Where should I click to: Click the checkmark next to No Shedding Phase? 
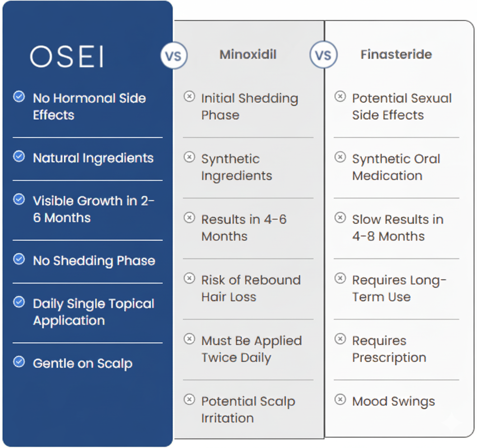(19, 259)
